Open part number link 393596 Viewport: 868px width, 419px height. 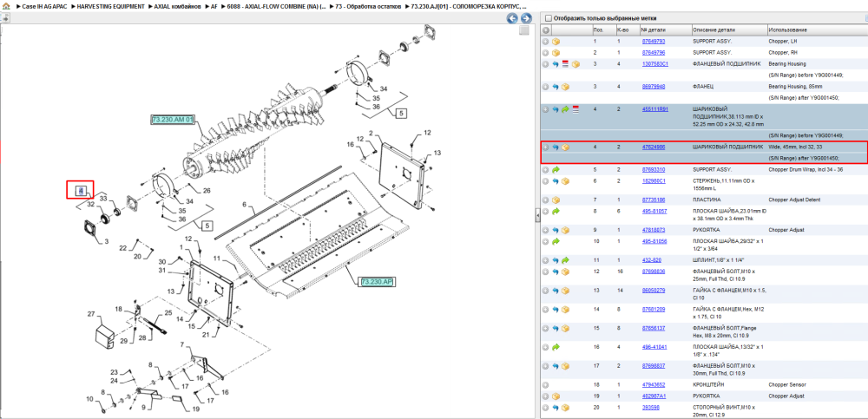tap(650, 408)
